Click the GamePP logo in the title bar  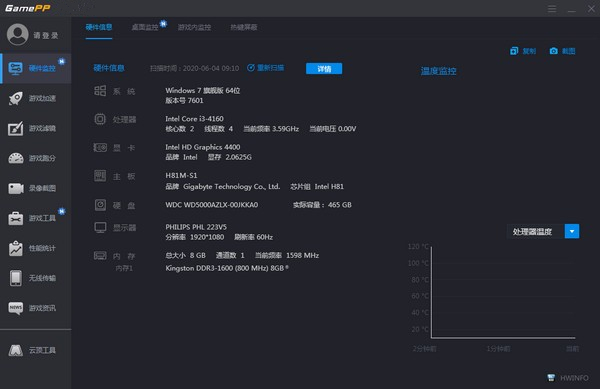[x=28, y=8]
